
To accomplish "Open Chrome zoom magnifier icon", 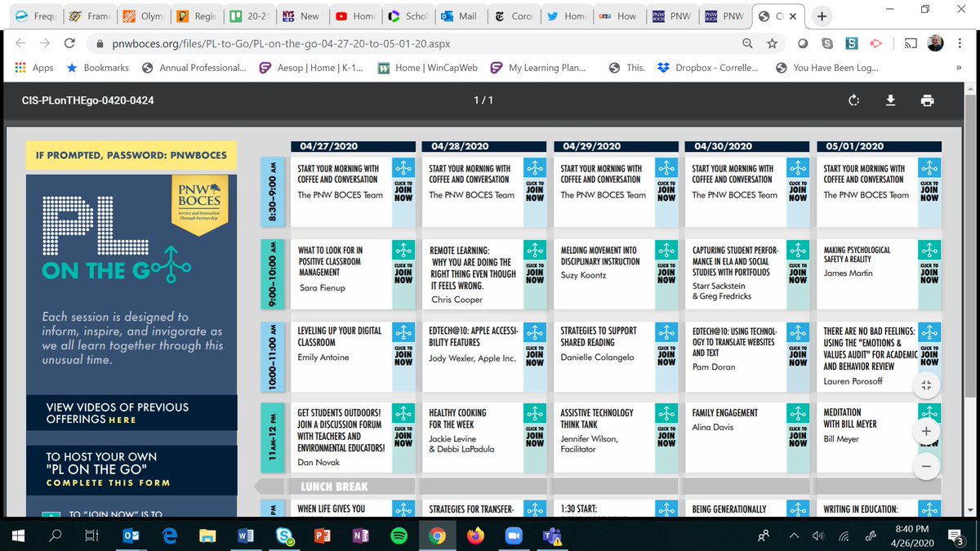I will tap(747, 43).
